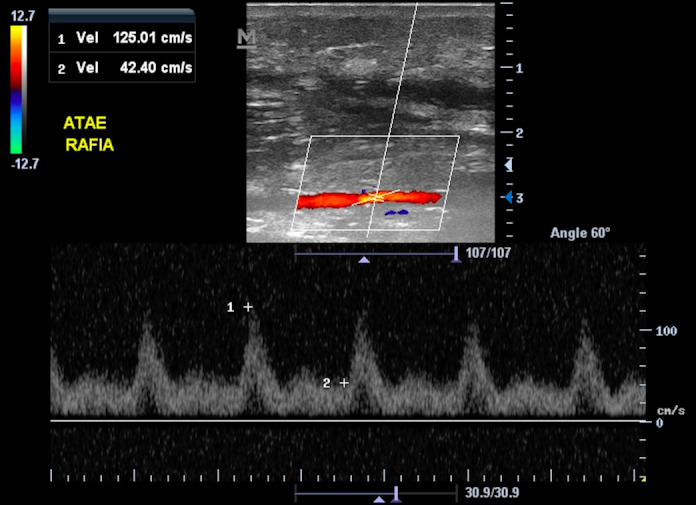Select measurement row 1 Vel 125.01 cm/s
The image size is (696, 505).
point(122,38)
